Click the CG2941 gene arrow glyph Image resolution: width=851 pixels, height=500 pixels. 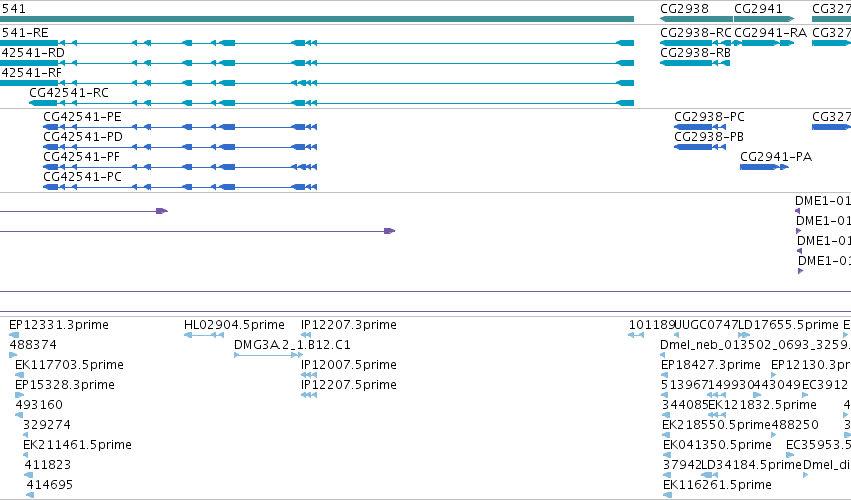[764, 19]
